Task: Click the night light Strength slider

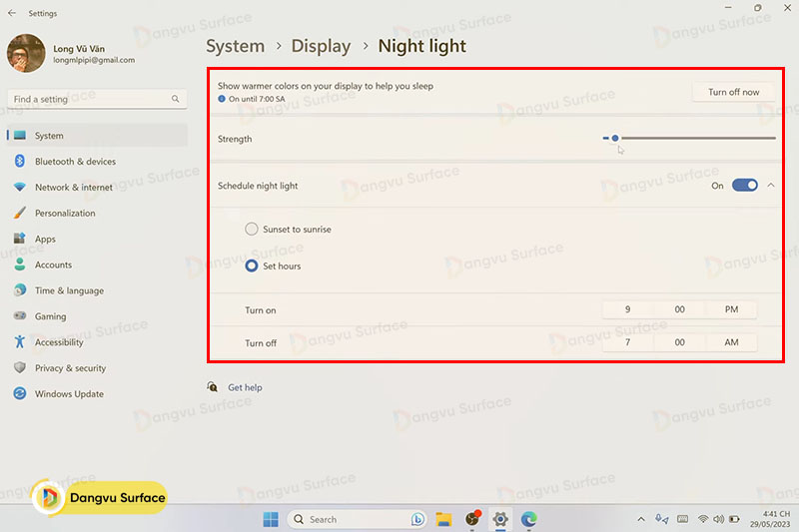Action: [x=689, y=139]
